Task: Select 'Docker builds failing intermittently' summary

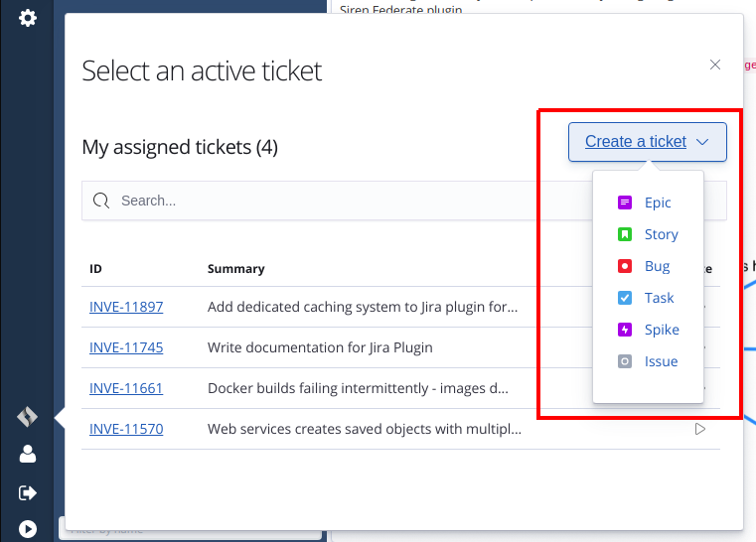Action: click(x=358, y=388)
